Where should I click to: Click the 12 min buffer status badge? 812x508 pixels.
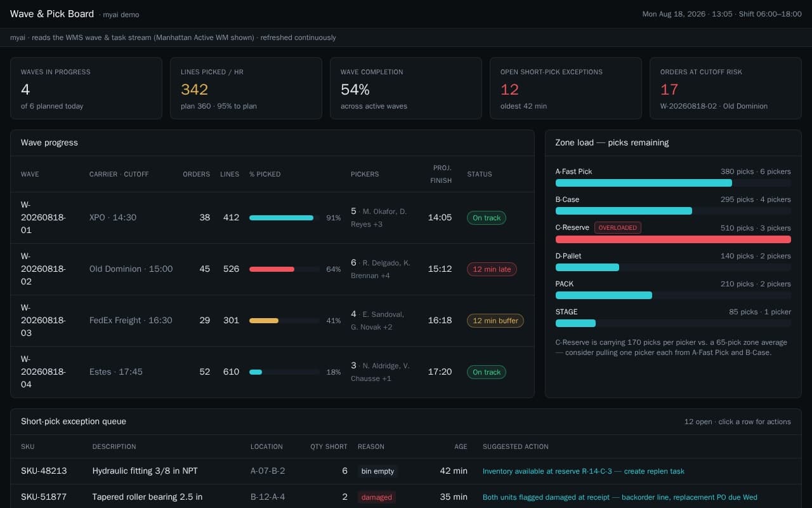[495, 321]
